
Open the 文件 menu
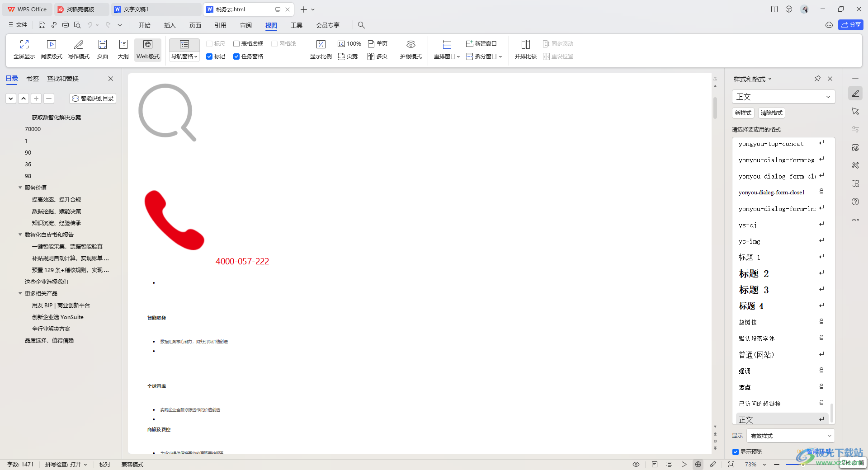(x=18, y=25)
